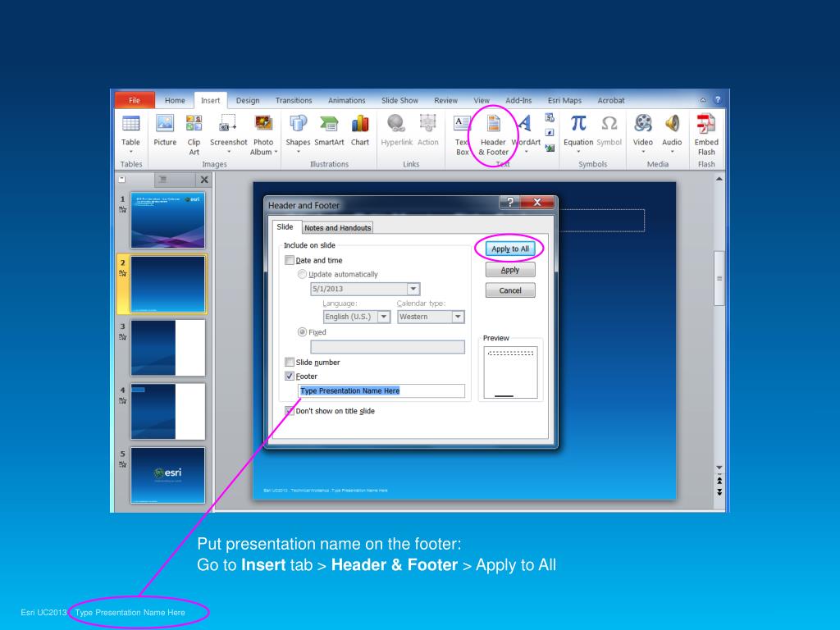Toggle Don't show on title slide
Viewport: 840px width, 630px height.
pos(290,411)
